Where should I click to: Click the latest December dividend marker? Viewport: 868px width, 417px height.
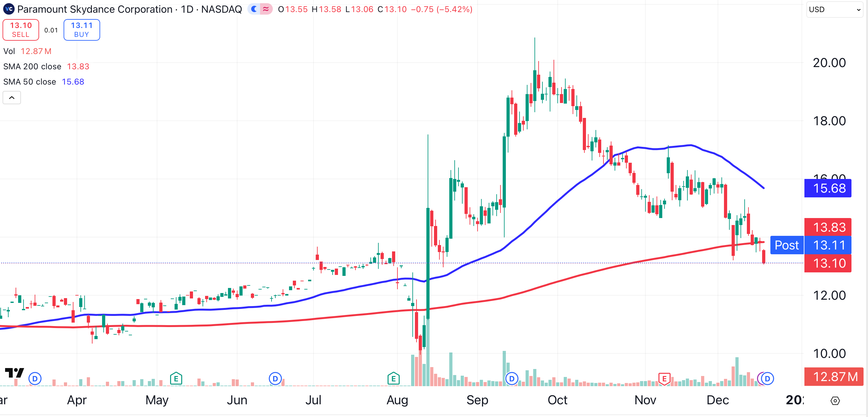(x=767, y=379)
